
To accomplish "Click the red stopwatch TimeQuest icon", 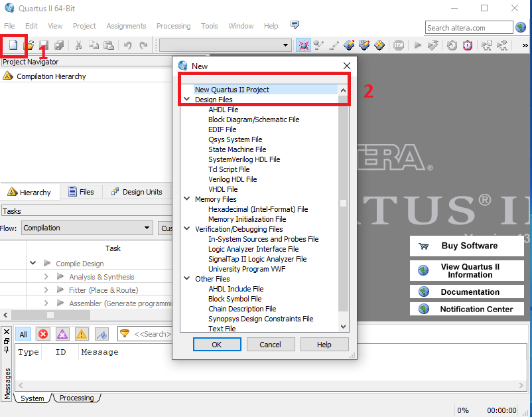I will click(x=468, y=45).
